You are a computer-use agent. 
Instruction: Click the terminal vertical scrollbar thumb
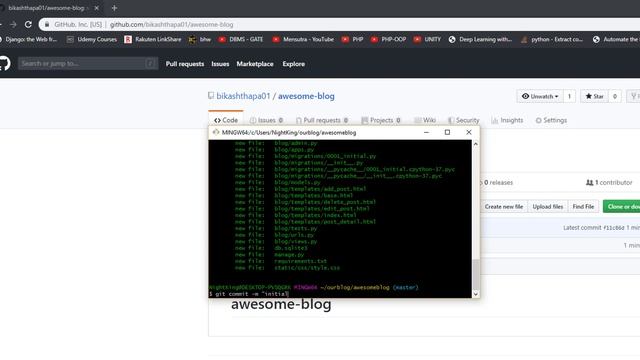[476, 274]
